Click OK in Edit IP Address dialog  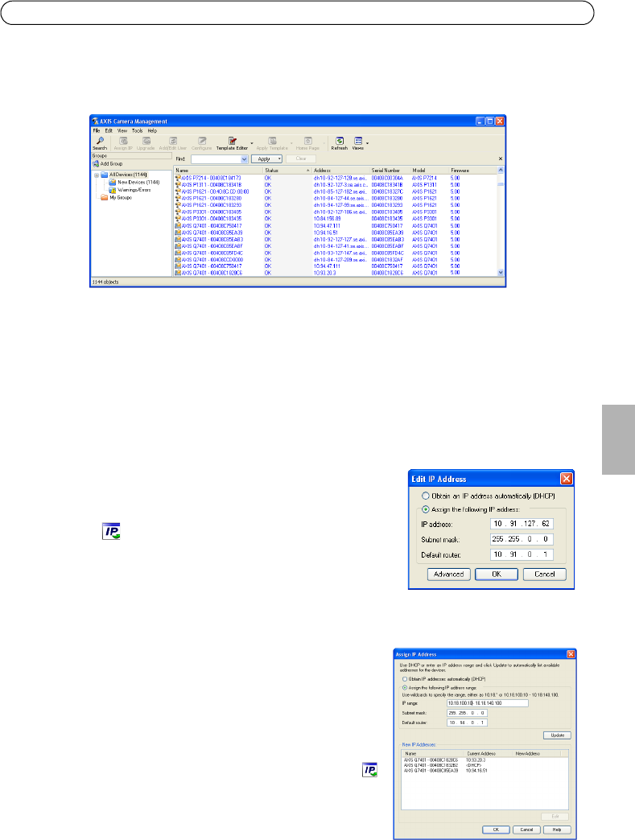[x=497, y=574]
